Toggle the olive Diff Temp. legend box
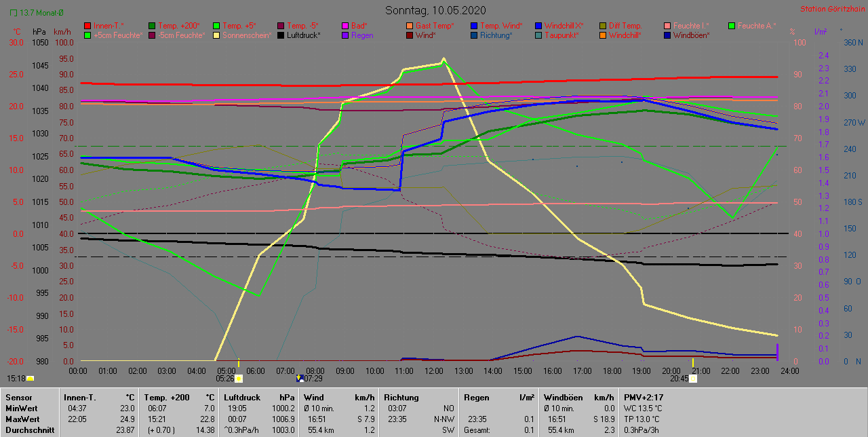Screen dimensions: 868x437 603,26
